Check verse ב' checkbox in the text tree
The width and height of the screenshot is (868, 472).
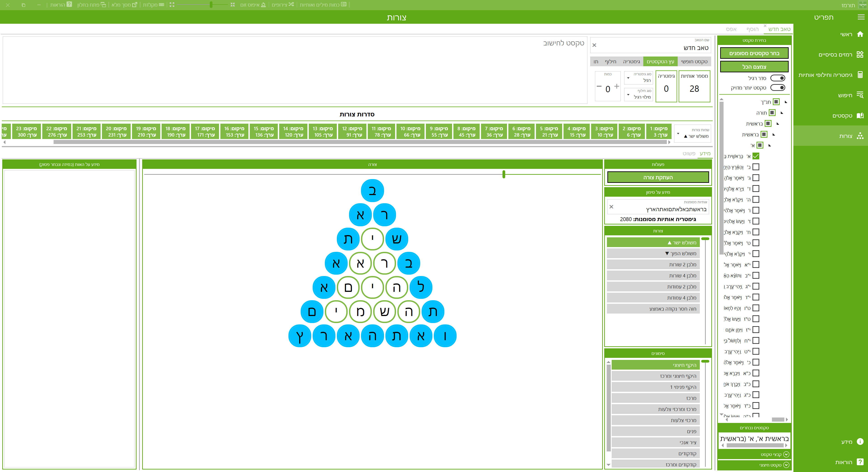click(756, 167)
